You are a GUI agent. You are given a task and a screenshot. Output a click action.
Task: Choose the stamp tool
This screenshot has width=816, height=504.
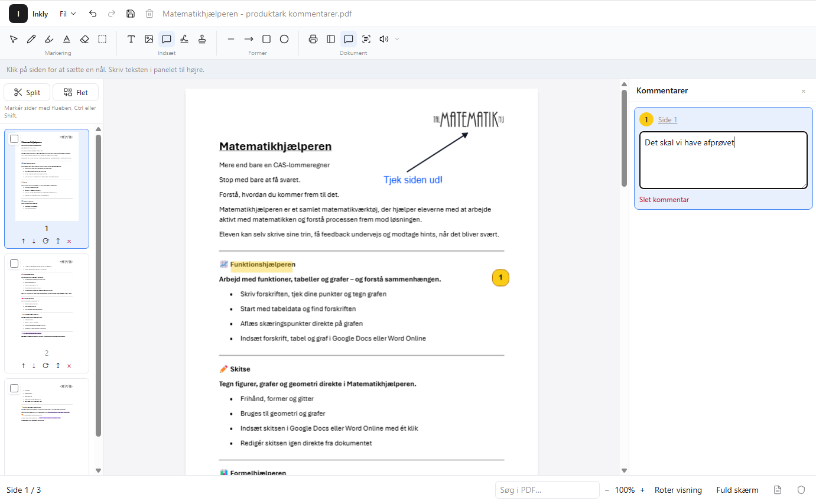202,39
